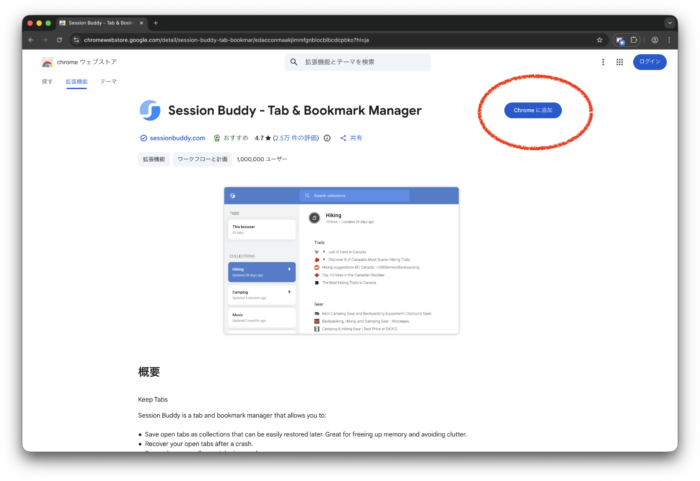Go to the 探す tab

[x=47, y=81]
